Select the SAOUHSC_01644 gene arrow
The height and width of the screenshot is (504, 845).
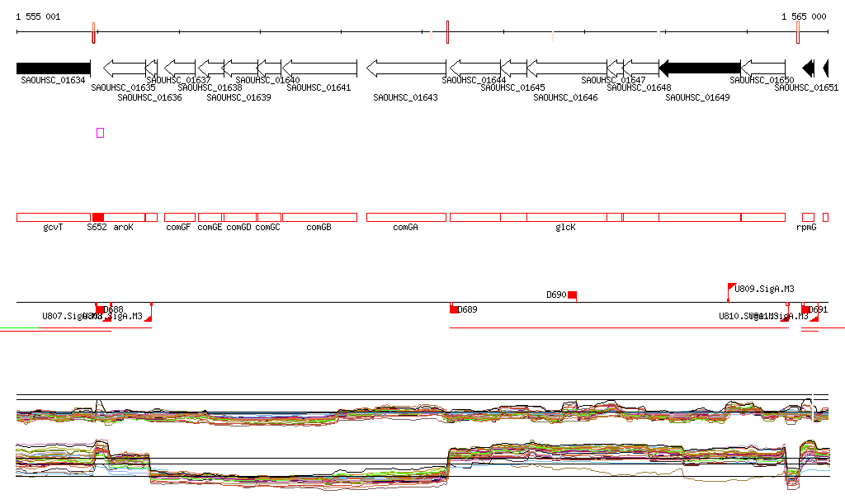pyautogui.click(x=475, y=68)
